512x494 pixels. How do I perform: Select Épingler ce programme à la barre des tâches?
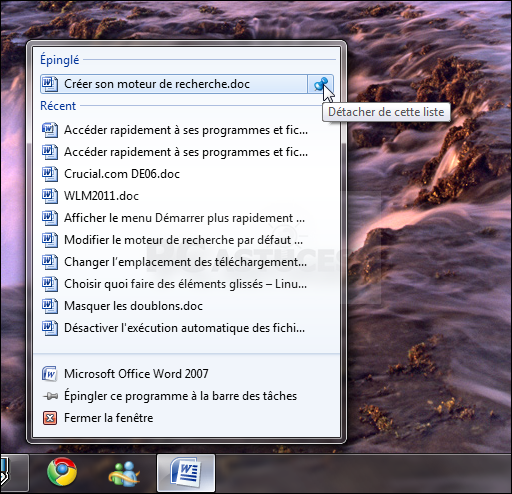click(x=187, y=396)
